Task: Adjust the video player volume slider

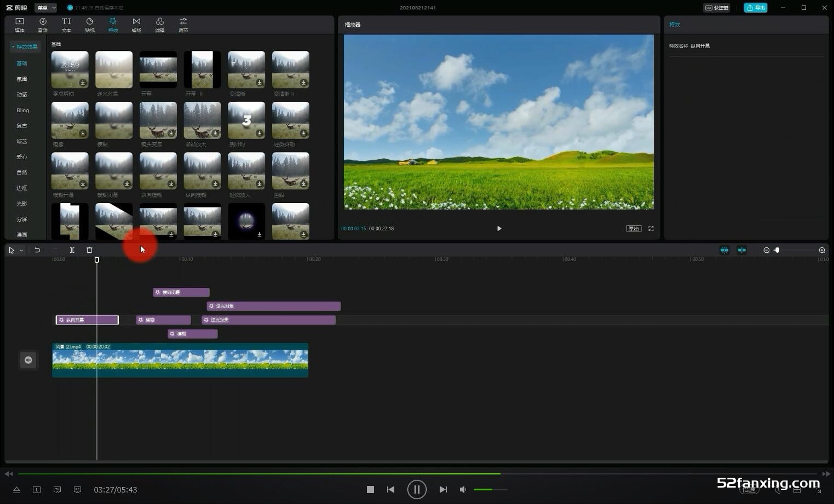Action: tap(490, 489)
